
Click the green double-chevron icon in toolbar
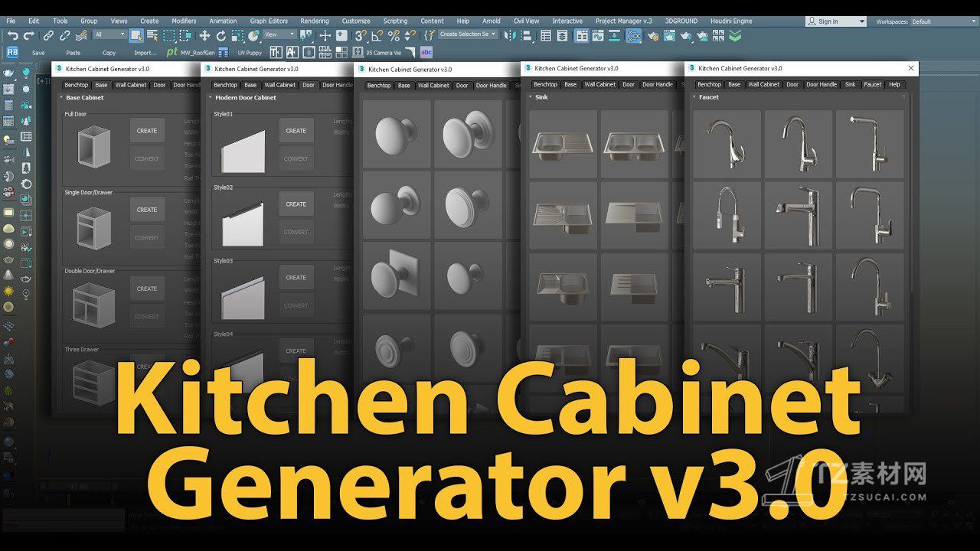pos(735,35)
